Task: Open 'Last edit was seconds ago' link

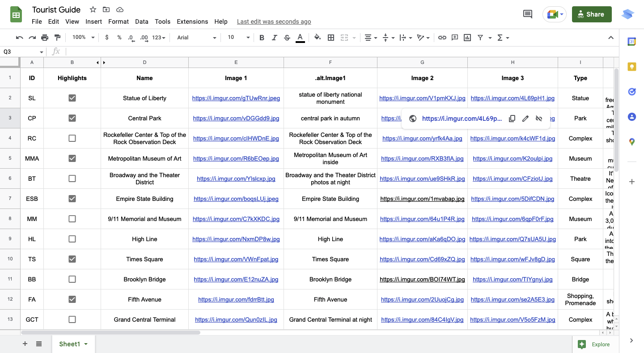Action: (x=274, y=21)
